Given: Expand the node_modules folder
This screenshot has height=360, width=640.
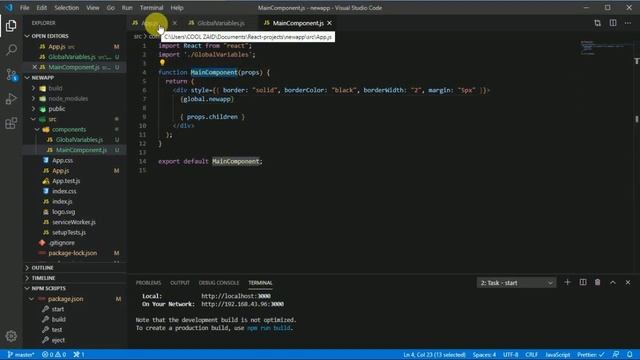Looking at the screenshot, I should point(33,98).
